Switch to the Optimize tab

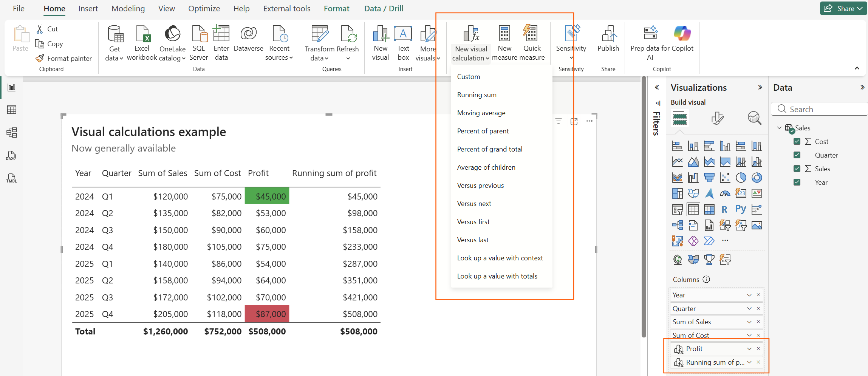[204, 8]
